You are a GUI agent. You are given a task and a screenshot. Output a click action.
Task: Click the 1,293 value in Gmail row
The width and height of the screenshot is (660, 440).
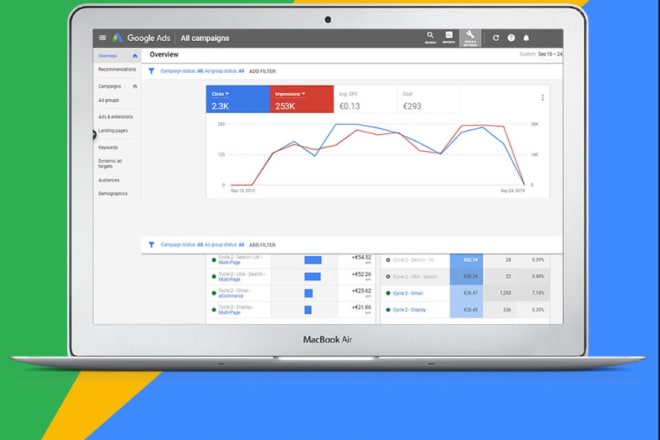tap(505, 293)
